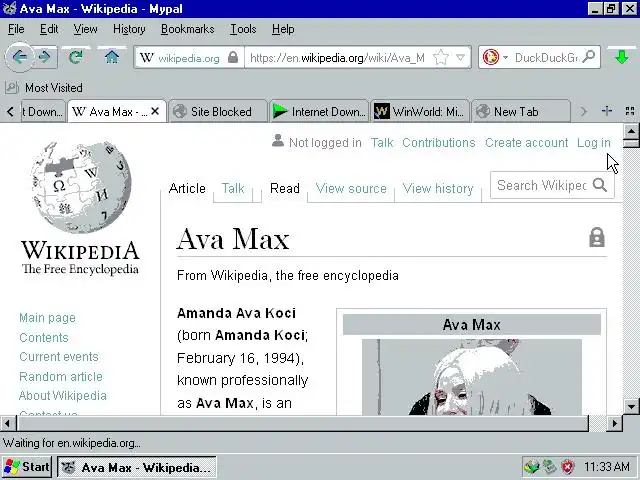This screenshot has height=480, width=640.
Task: Click the horizontal scrollbar left arrow
Action: (x=8, y=423)
